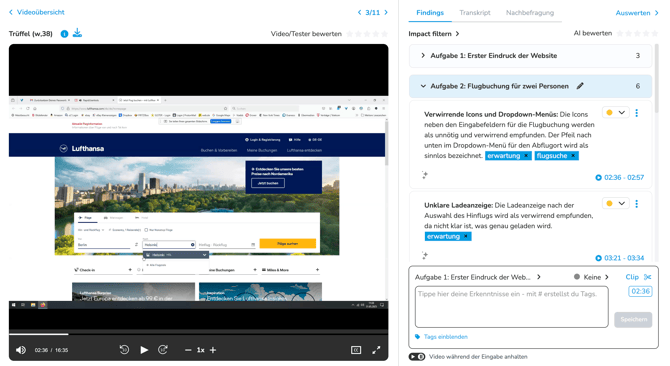Rate AI with last star
Image resolution: width=670 pixels, height=366 pixels.
pyautogui.click(x=655, y=33)
